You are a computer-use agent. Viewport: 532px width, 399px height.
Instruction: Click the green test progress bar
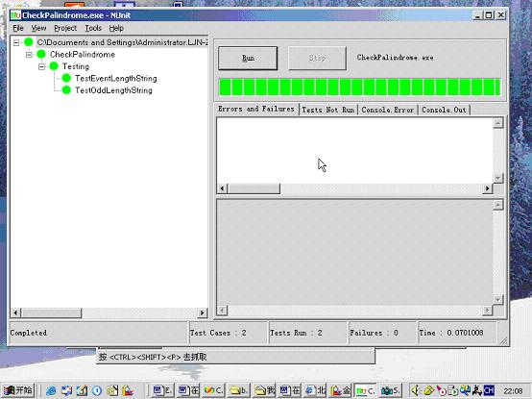pyautogui.click(x=360, y=87)
